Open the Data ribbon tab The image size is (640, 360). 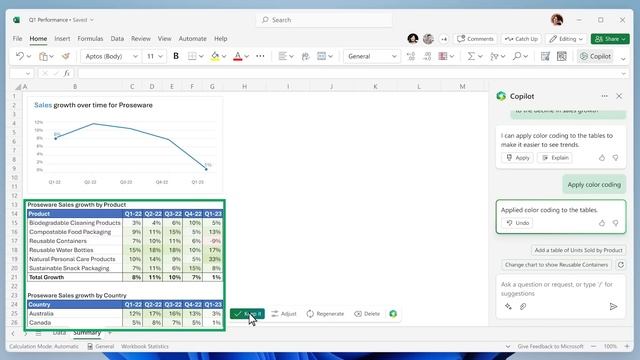point(117,39)
